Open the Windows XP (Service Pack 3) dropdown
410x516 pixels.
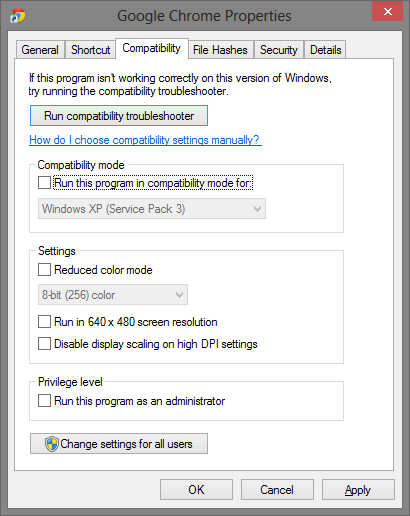(x=152, y=209)
